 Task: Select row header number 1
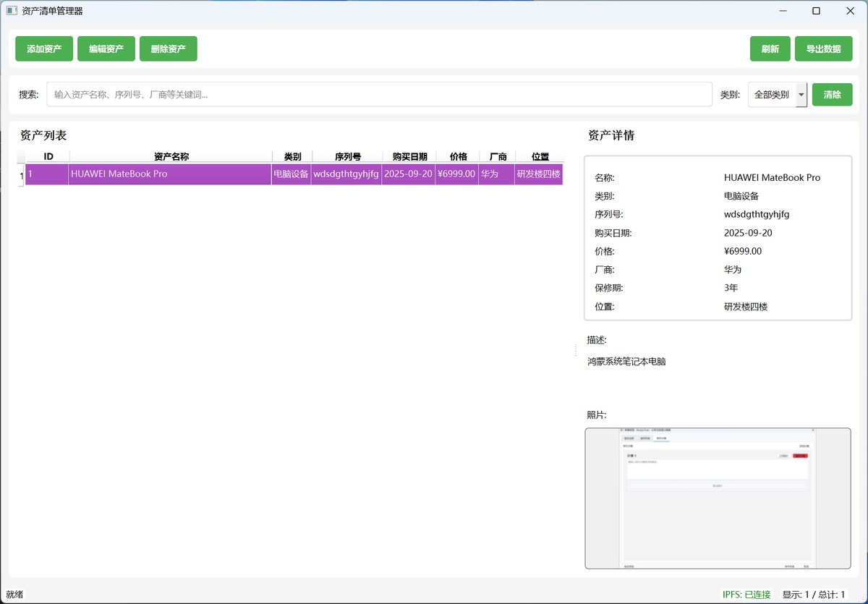21,175
